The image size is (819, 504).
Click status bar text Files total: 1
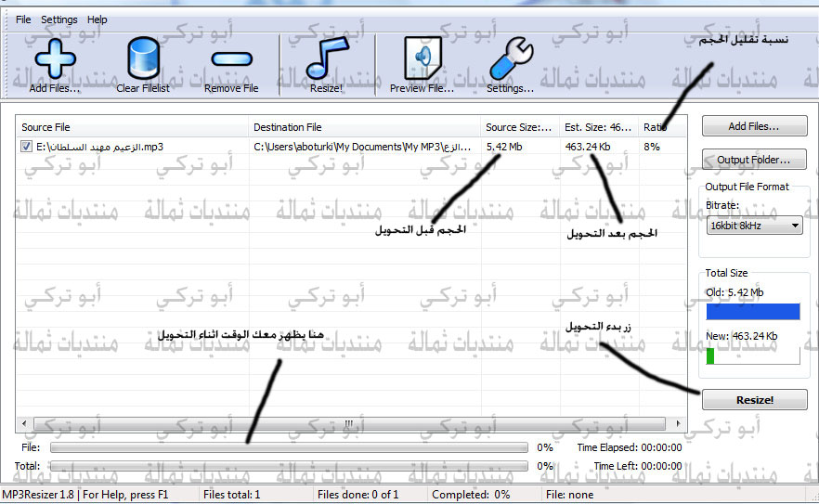(x=231, y=495)
